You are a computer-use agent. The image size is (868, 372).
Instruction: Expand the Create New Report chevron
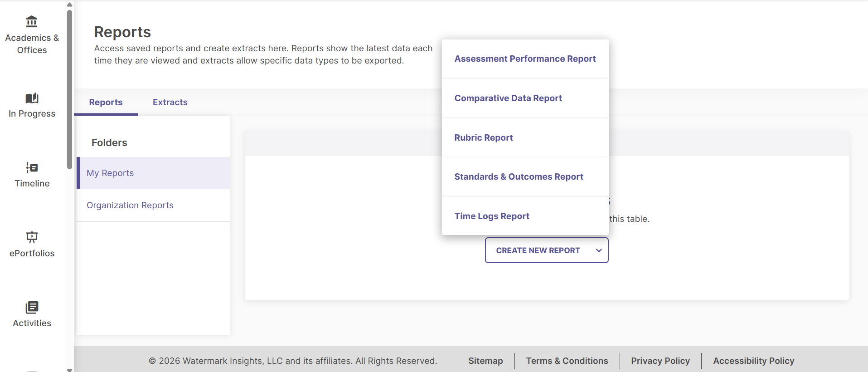pyautogui.click(x=599, y=250)
